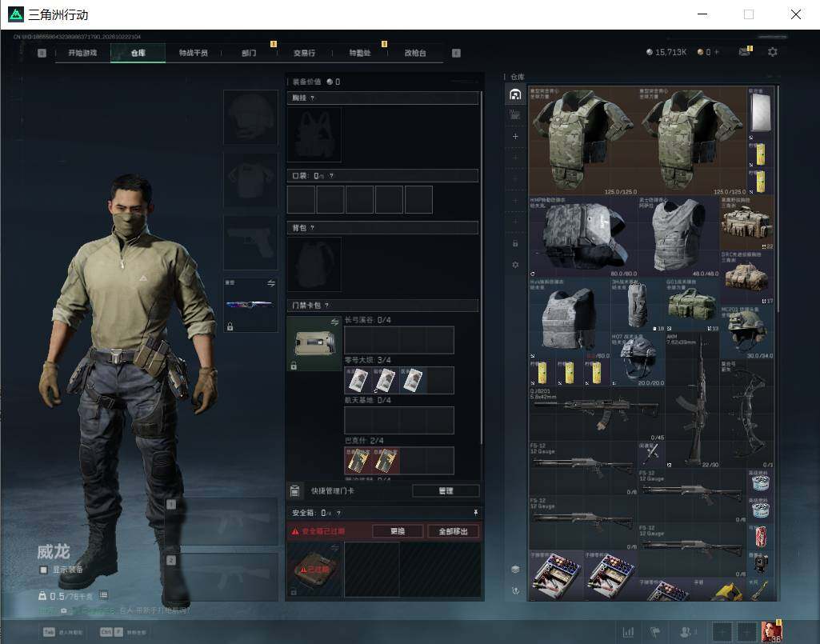
Task: Open the weight details list icon
Action: pos(103,595)
